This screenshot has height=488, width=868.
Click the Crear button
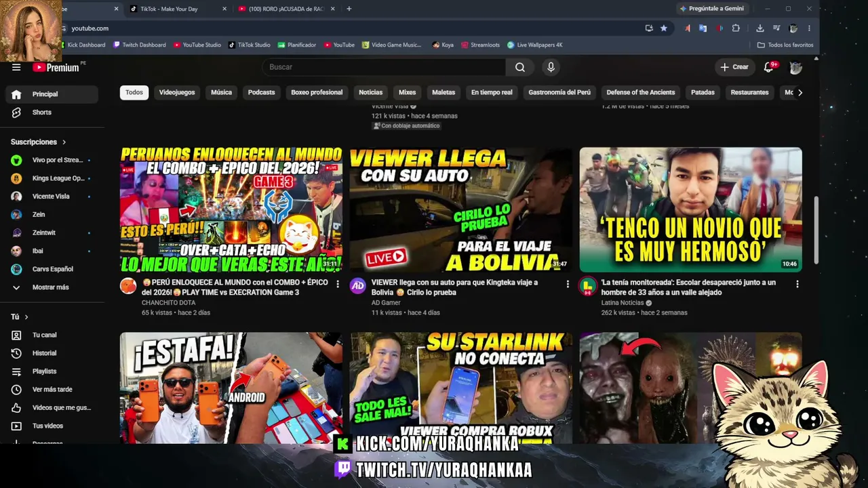click(x=734, y=67)
